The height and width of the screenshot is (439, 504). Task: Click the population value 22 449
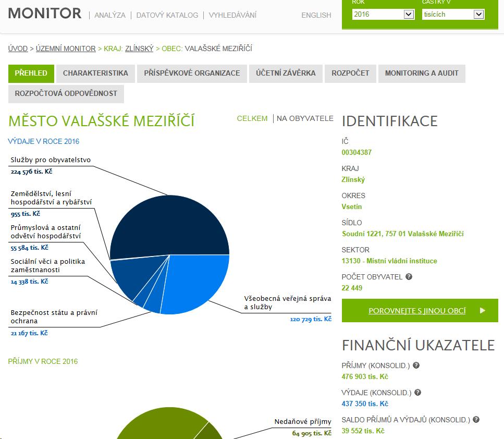tap(352, 288)
